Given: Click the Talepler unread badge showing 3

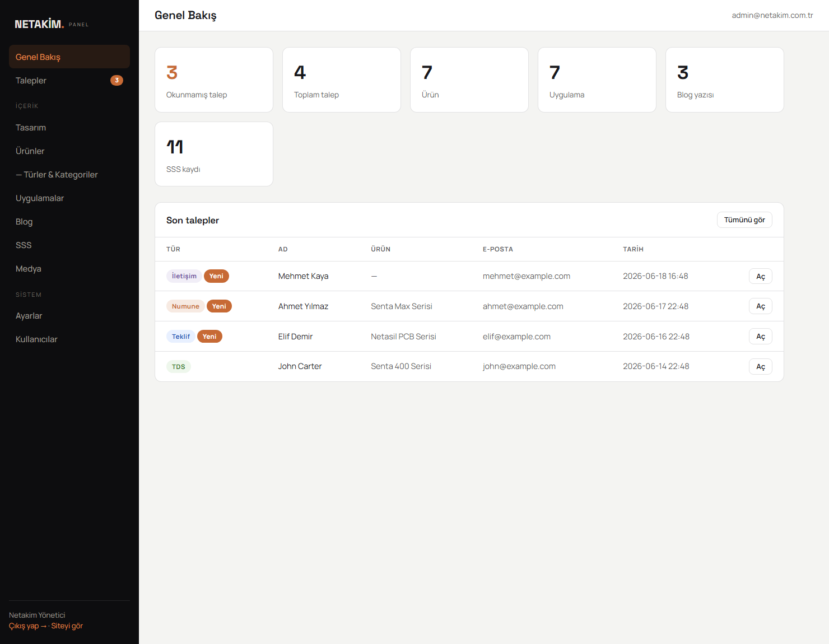Looking at the screenshot, I should [x=117, y=80].
